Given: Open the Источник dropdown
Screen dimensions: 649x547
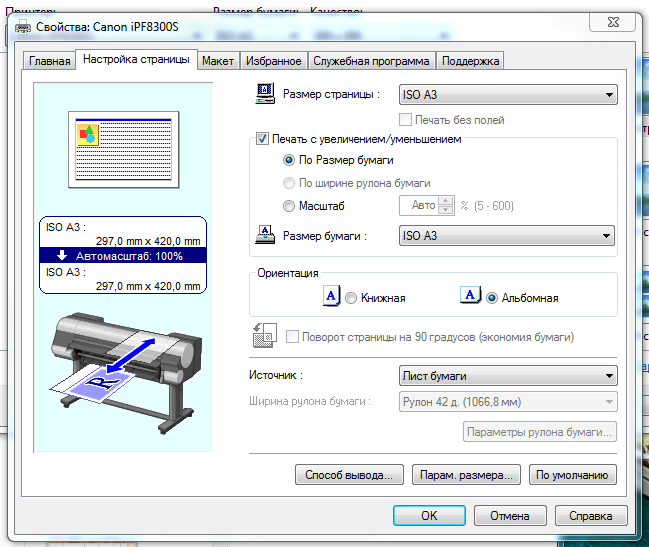Looking at the screenshot, I should tap(508, 376).
